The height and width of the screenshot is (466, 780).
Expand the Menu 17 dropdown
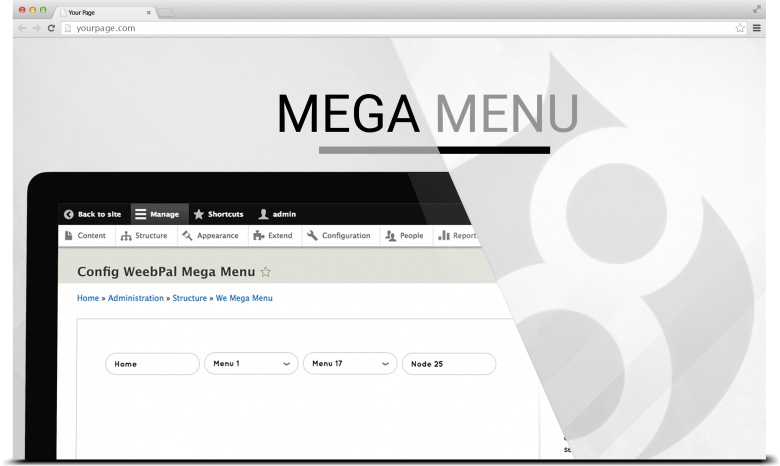[385, 364]
